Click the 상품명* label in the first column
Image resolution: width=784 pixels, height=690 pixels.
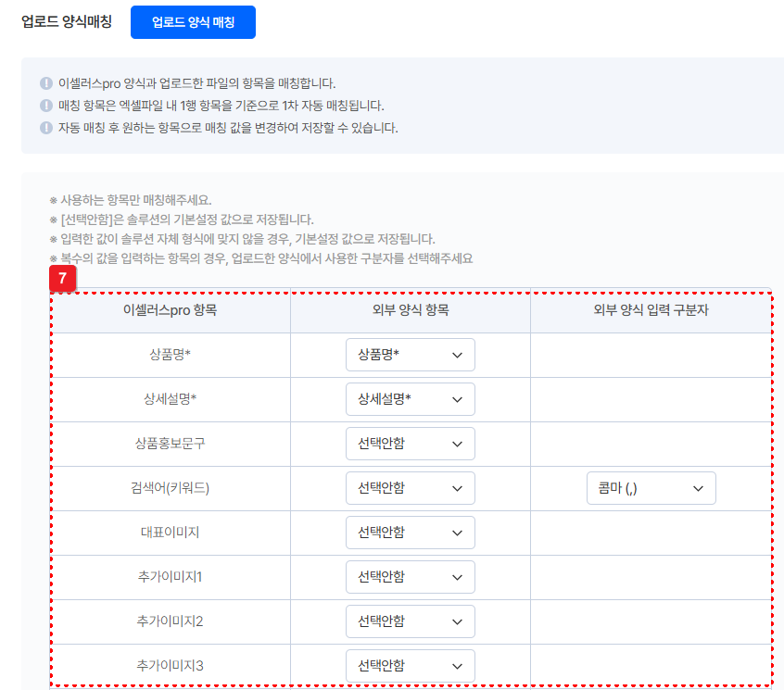click(170, 354)
